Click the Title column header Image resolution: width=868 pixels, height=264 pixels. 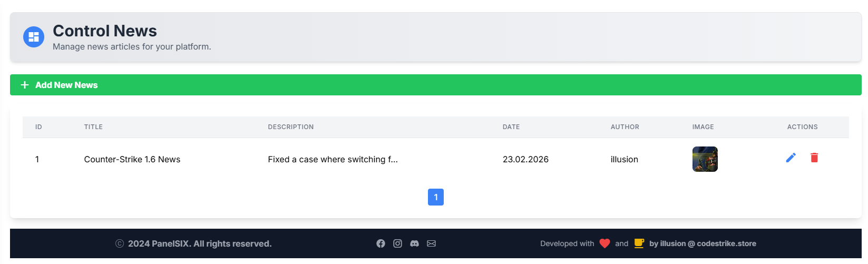93,127
